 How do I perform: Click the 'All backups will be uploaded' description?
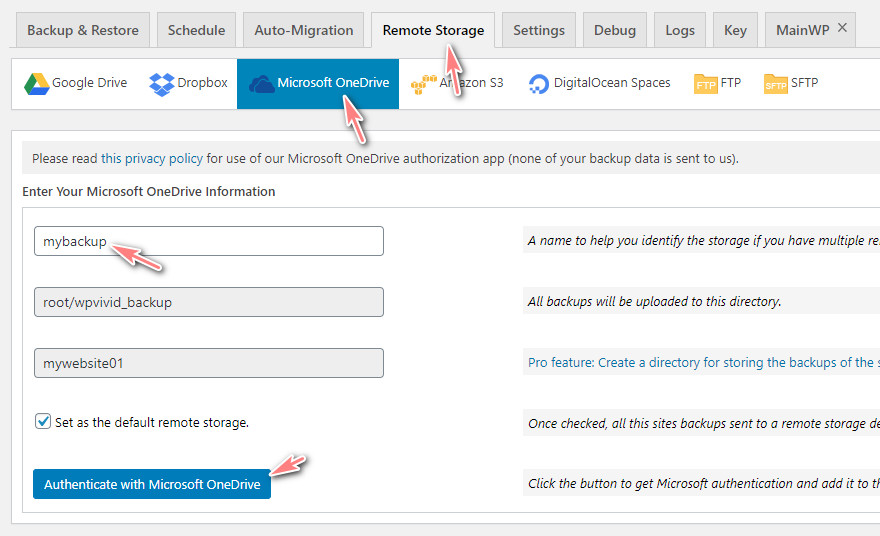tap(654, 301)
